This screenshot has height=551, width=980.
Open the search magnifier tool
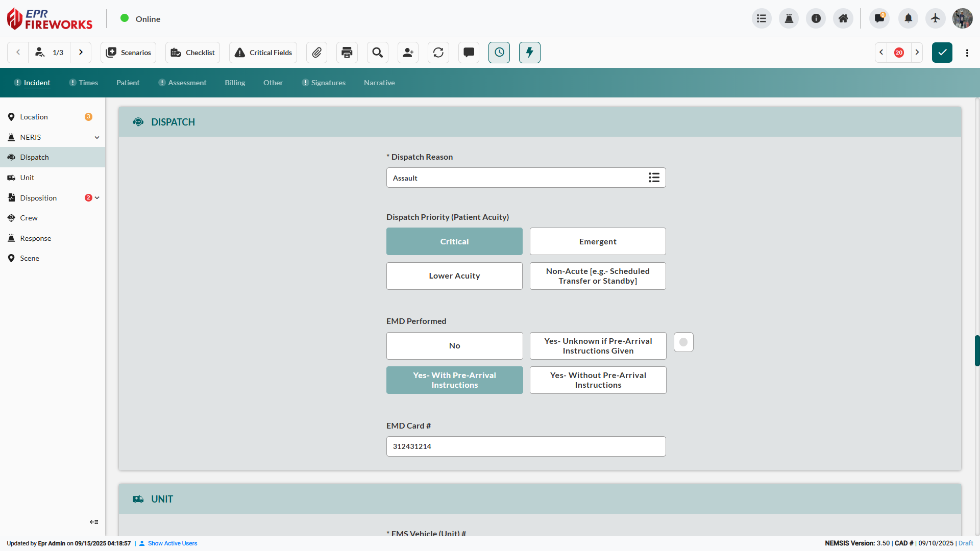pyautogui.click(x=377, y=53)
